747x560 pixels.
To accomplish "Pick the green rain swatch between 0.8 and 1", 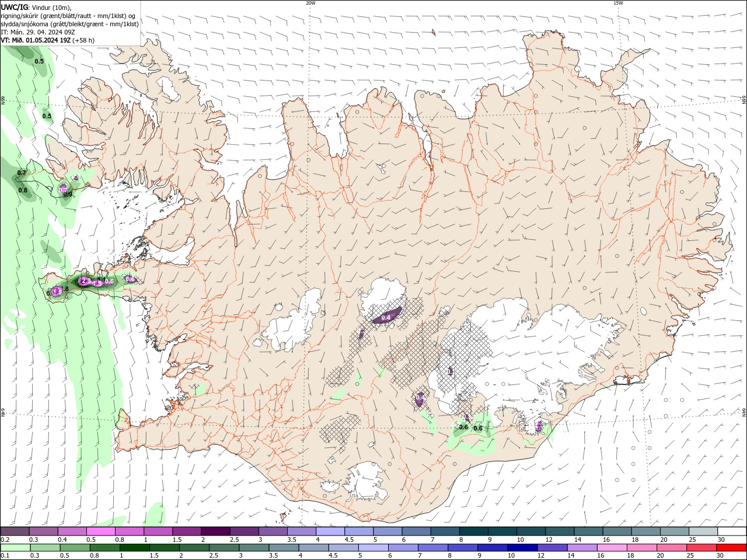I will click(x=104, y=548).
